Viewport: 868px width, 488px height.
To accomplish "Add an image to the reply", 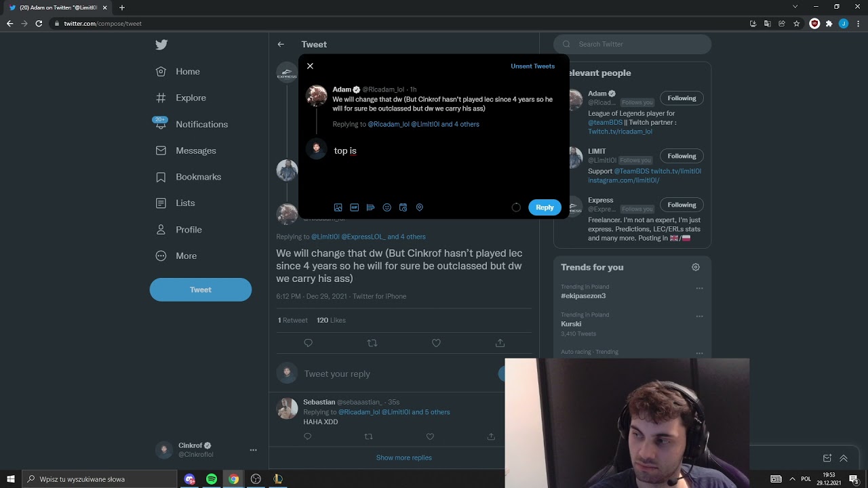I will coord(338,207).
